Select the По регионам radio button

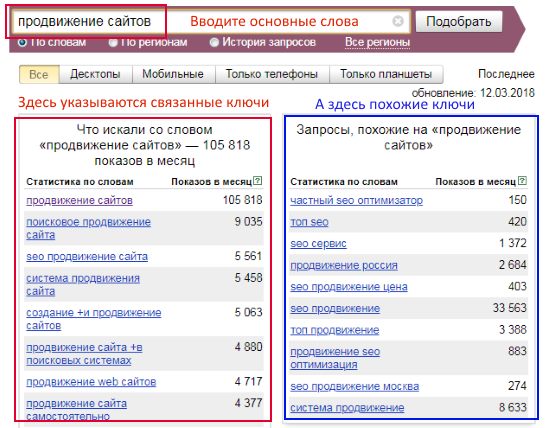(x=113, y=42)
